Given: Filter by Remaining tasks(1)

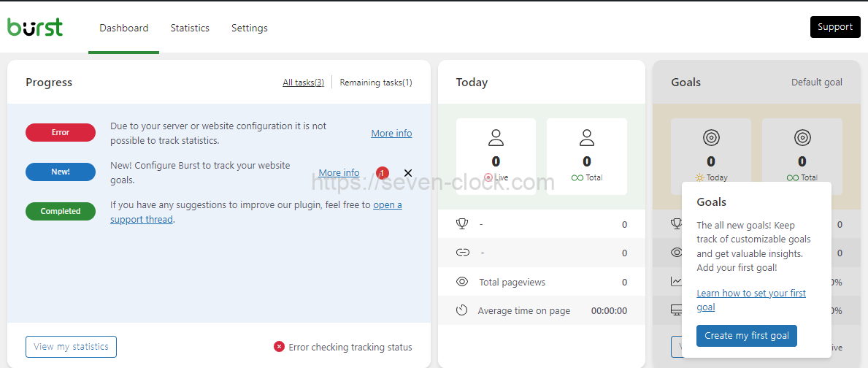Looking at the screenshot, I should (375, 83).
